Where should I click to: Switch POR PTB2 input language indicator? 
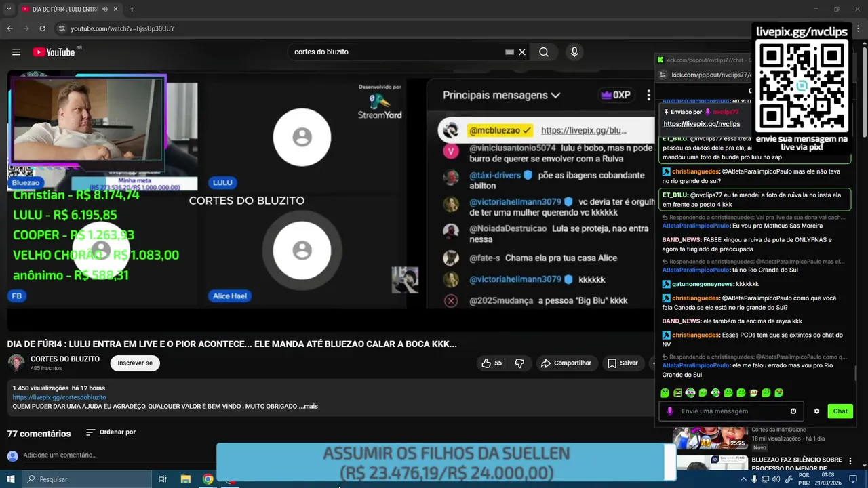point(804,479)
